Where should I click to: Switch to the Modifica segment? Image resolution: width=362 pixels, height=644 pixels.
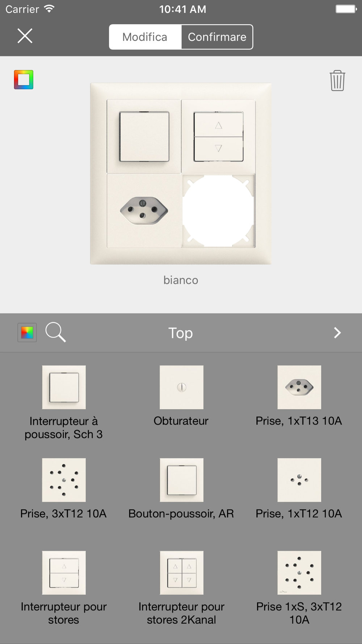145,37
